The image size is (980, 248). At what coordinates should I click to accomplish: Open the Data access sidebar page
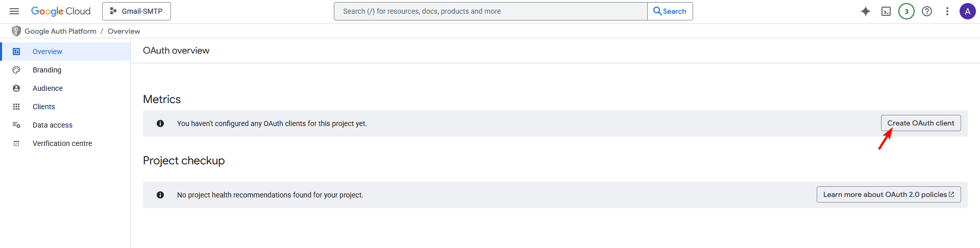point(65,125)
